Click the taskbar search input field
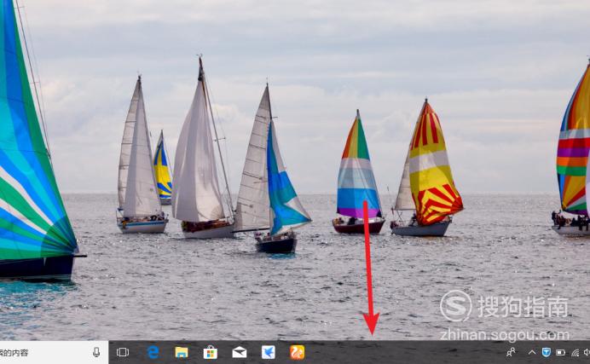Image resolution: width=590 pixels, height=364 pixels. tap(54, 352)
